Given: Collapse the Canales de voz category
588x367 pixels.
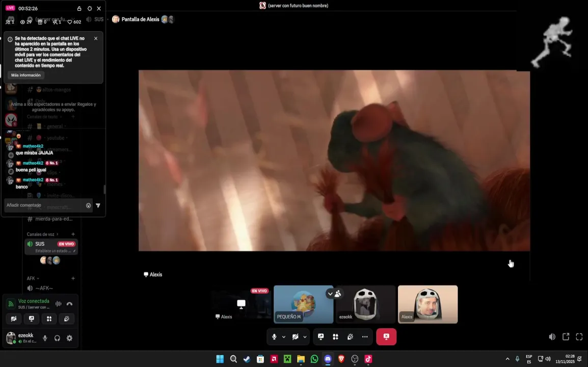Looking at the screenshot, I should [42, 234].
